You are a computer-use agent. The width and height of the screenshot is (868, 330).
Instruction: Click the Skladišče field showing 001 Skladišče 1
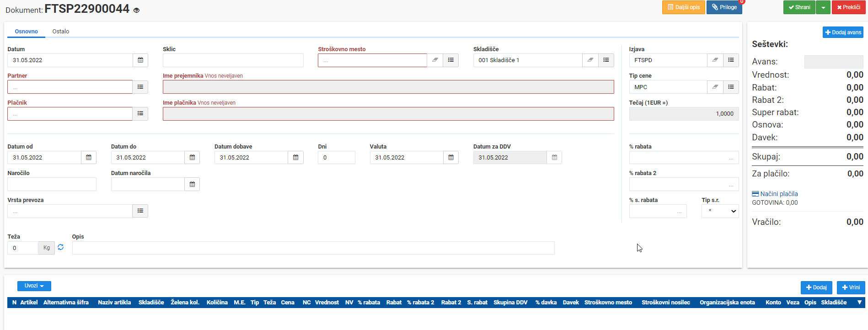coord(528,60)
